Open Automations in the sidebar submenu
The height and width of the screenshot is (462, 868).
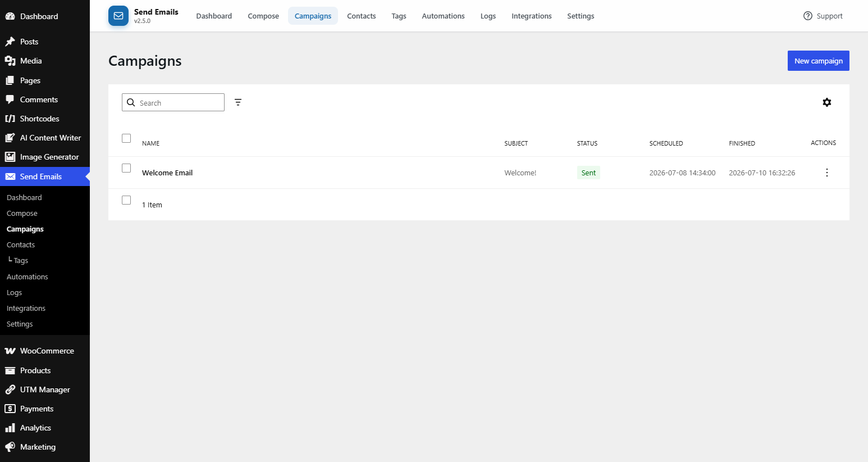point(28,277)
